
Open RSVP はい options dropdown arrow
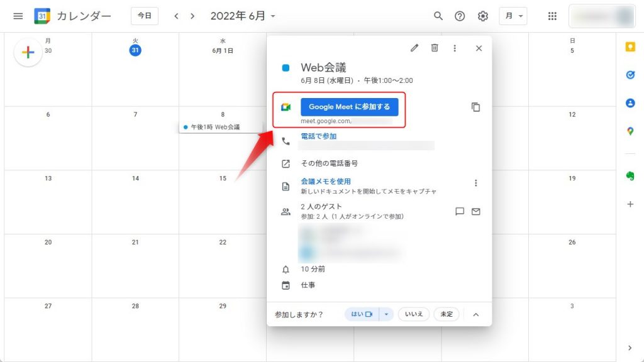point(386,314)
